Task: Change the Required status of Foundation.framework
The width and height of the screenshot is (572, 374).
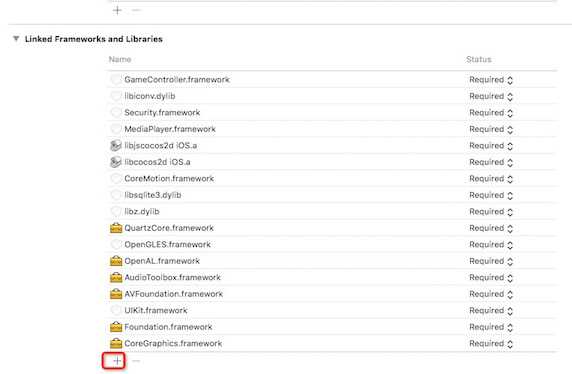Action: [491, 327]
